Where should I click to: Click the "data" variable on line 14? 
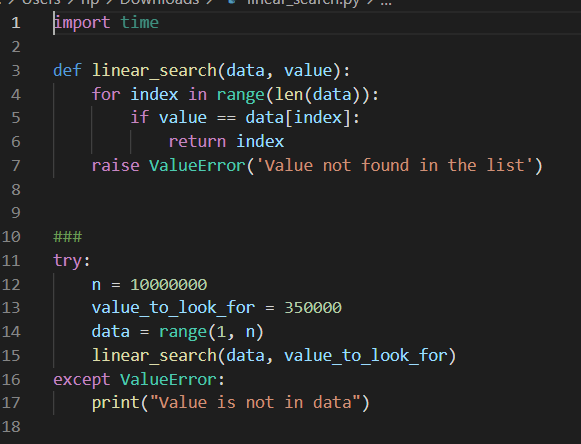[x=111, y=332]
